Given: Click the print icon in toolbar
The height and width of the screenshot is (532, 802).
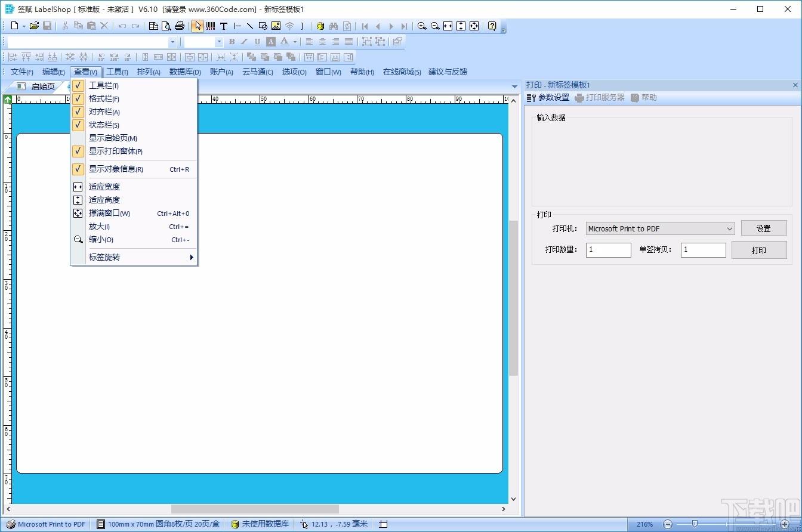Looking at the screenshot, I should tap(179, 26).
